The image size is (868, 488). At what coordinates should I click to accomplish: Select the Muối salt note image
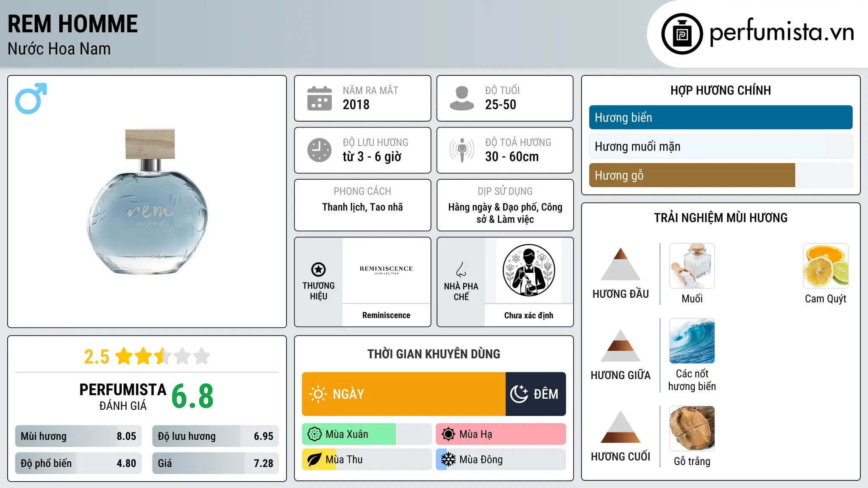pyautogui.click(x=692, y=266)
